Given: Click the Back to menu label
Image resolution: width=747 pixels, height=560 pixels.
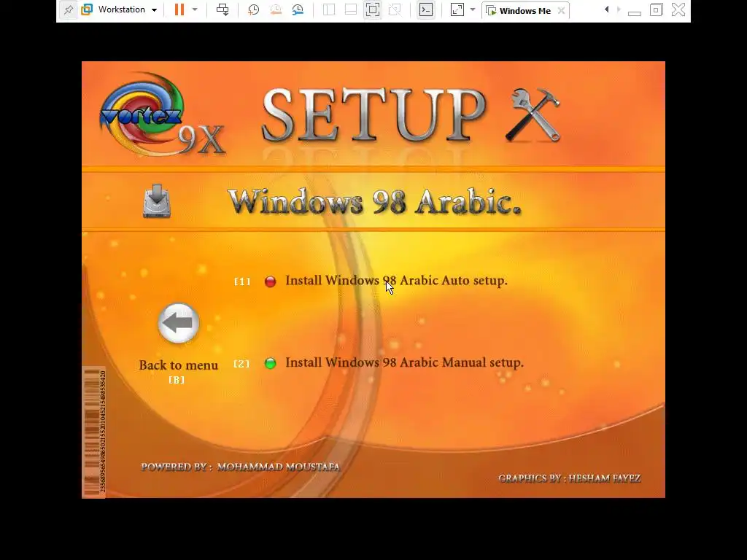Looking at the screenshot, I should [179, 365].
